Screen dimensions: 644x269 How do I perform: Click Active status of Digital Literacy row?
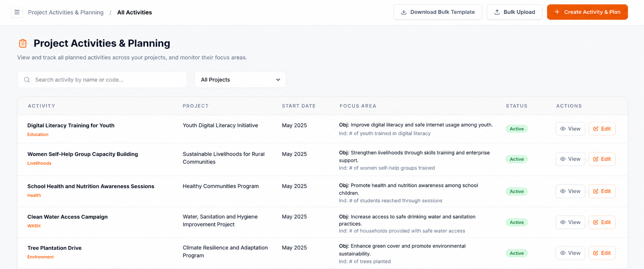517,129
